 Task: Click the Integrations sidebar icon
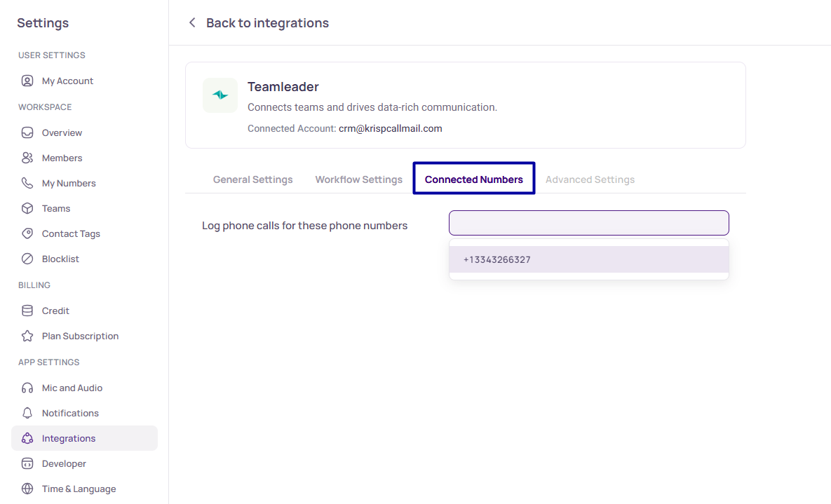27,438
